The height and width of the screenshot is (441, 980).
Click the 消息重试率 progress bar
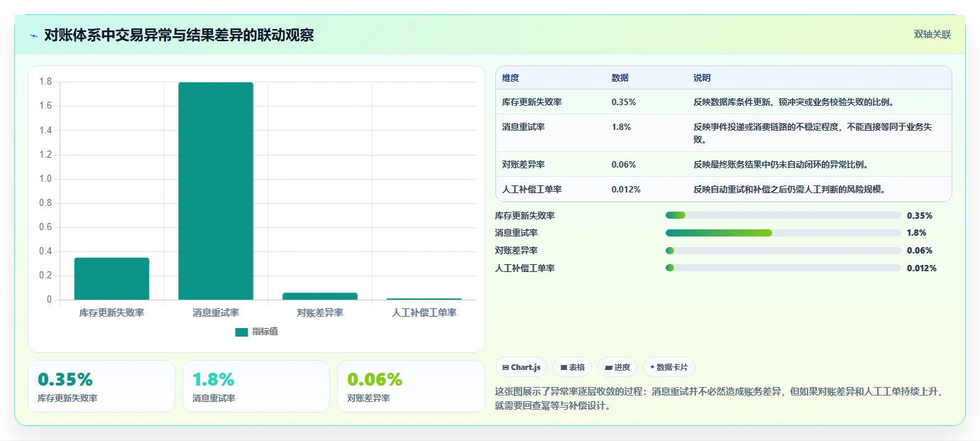click(x=783, y=233)
